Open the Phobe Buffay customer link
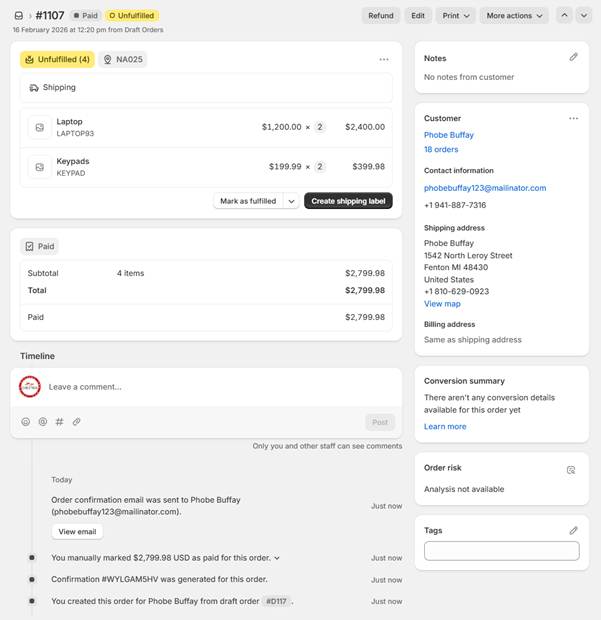The height and width of the screenshot is (620, 601). point(449,135)
